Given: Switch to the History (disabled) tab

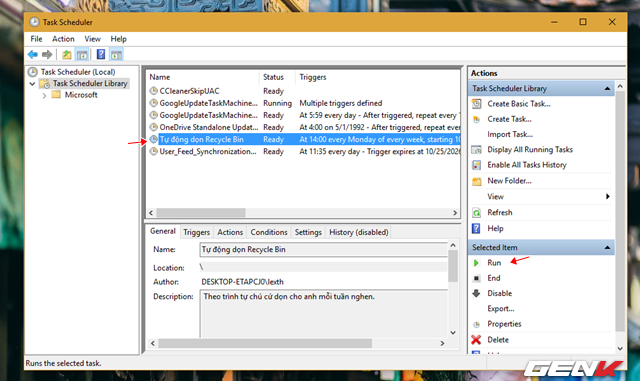Looking at the screenshot, I should [359, 232].
